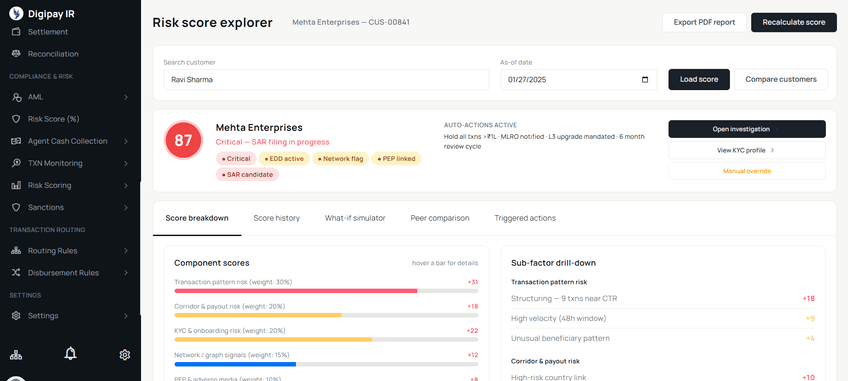
Task: Click 'Unusual beneficiary pattern' row
Action: 662,338
